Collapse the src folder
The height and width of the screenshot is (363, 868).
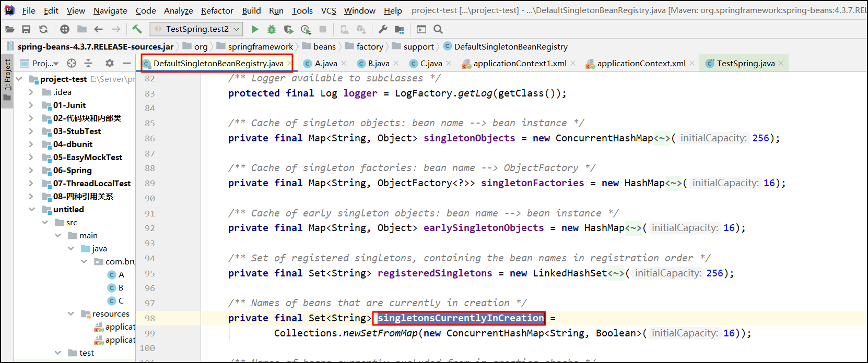tap(45, 222)
